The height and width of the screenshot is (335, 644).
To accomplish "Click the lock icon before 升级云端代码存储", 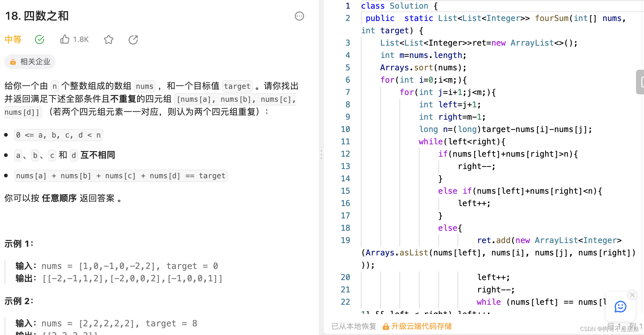I will 386,327.
